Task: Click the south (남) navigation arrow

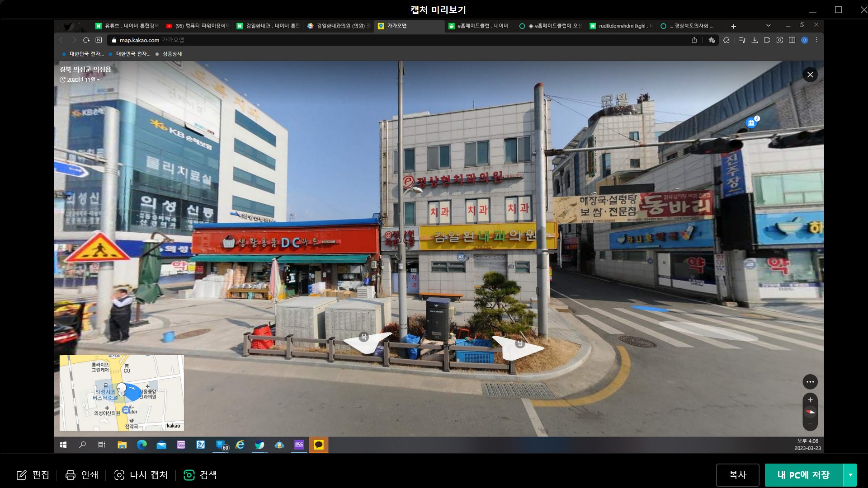Action: [518, 347]
